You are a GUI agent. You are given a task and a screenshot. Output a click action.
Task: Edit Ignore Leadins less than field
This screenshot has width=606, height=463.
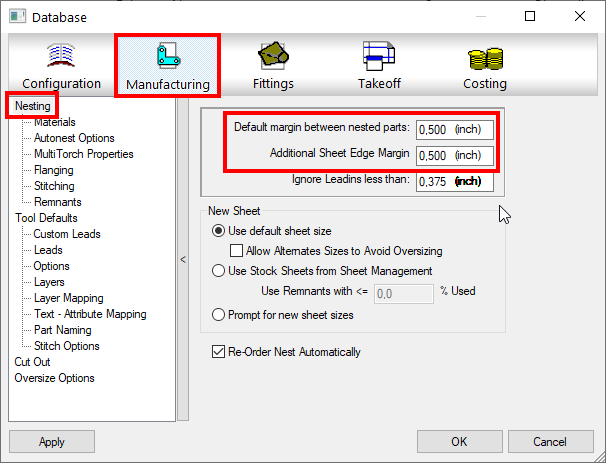coord(454,182)
